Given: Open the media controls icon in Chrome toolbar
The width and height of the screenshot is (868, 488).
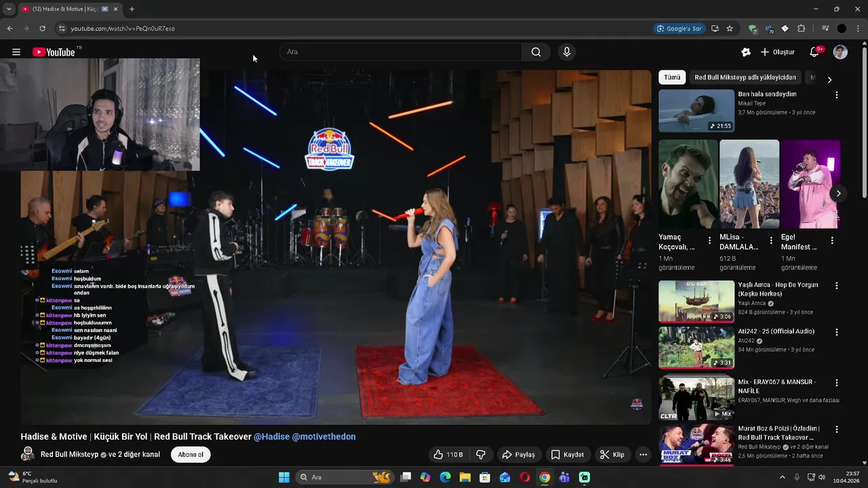Looking at the screenshot, I should [825, 28].
